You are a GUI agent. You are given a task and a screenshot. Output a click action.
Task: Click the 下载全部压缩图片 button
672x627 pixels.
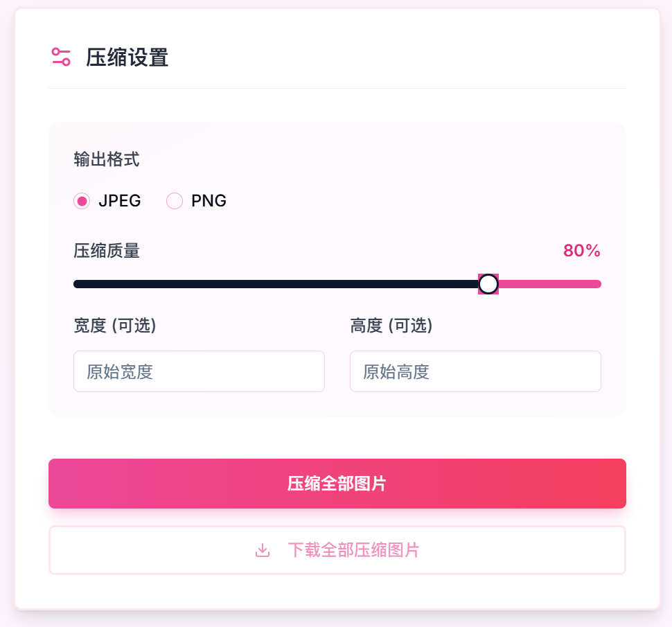[x=337, y=550]
